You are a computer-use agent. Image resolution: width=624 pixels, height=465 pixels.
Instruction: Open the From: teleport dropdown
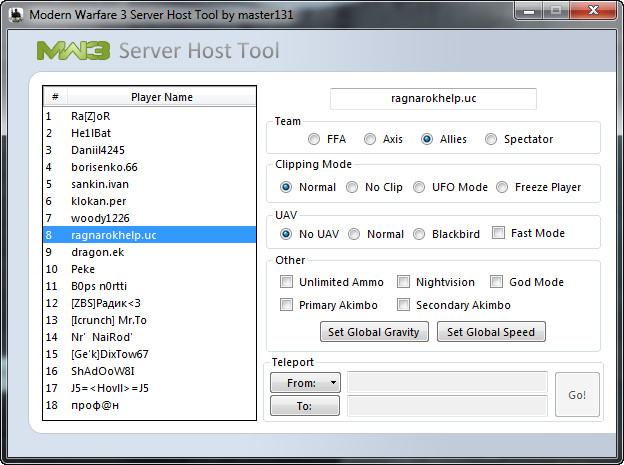[x=305, y=383]
